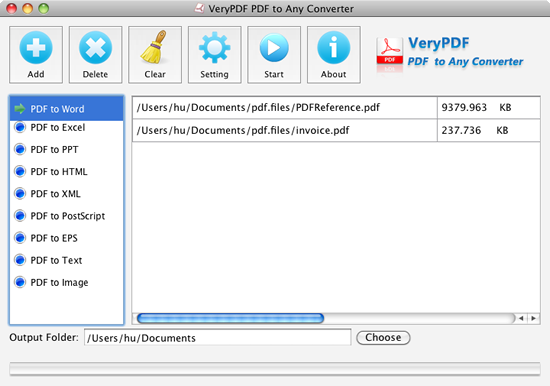550x386 pixels.
Task: Pick the PDF to XML option
Action: pos(67,194)
